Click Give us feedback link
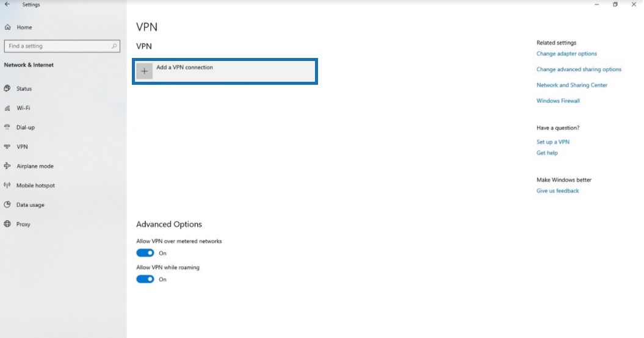This screenshot has width=644, height=338. (557, 190)
